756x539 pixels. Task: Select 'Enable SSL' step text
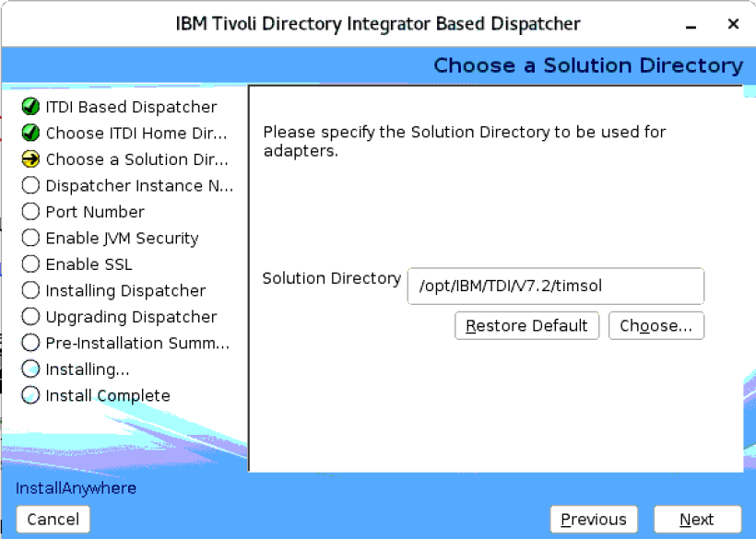click(x=89, y=264)
